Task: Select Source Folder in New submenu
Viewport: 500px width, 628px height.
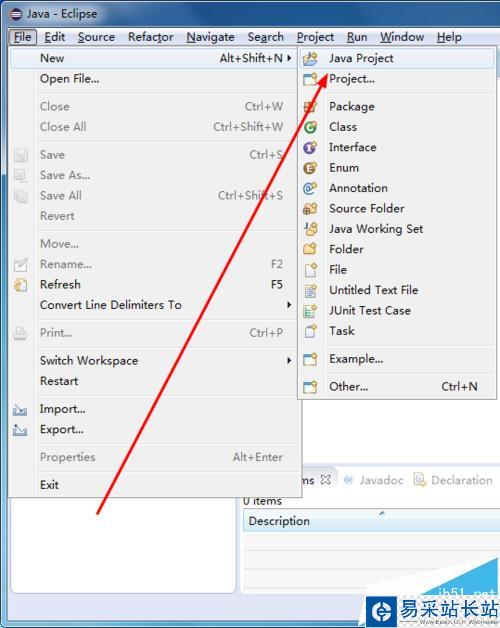Action: (397, 209)
